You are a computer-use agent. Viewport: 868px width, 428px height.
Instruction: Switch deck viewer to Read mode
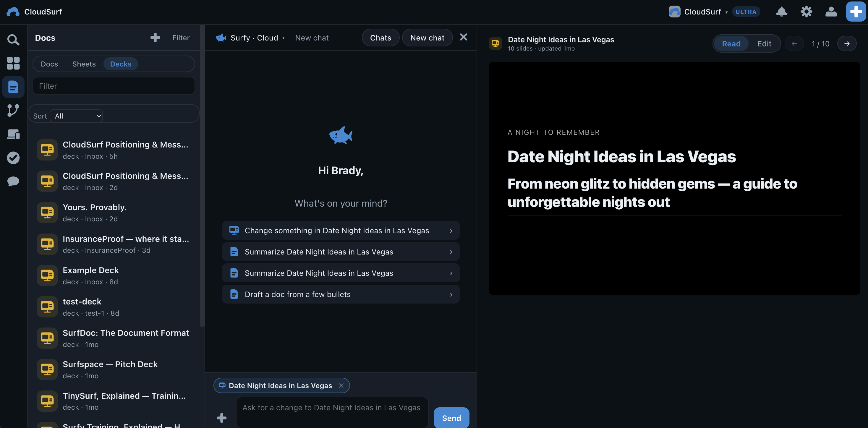tap(731, 43)
